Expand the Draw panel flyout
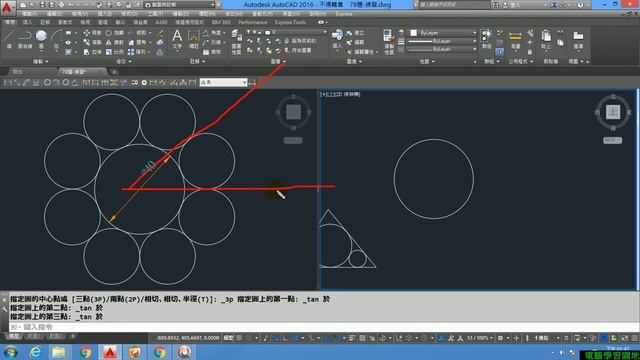Image resolution: width=640 pixels, height=360 pixels. coord(40,61)
